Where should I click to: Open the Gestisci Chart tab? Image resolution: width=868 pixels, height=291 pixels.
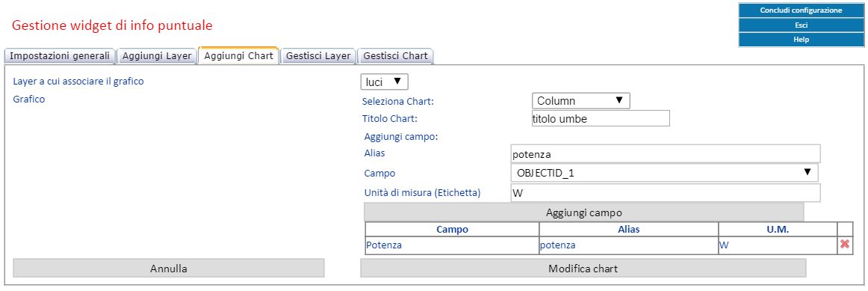[395, 56]
